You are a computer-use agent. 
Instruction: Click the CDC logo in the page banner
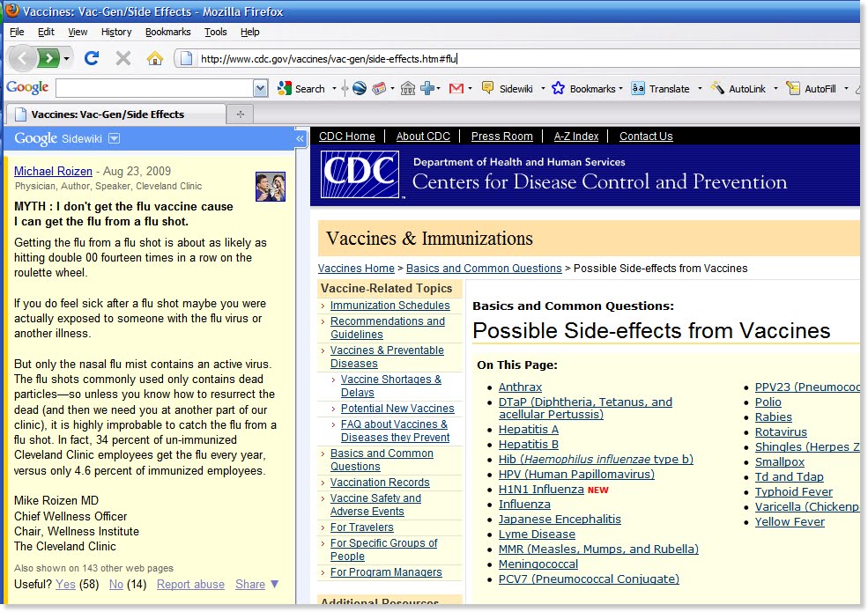(360, 174)
